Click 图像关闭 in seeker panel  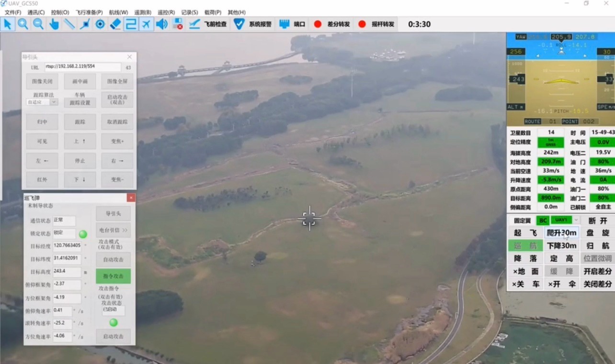(42, 81)
